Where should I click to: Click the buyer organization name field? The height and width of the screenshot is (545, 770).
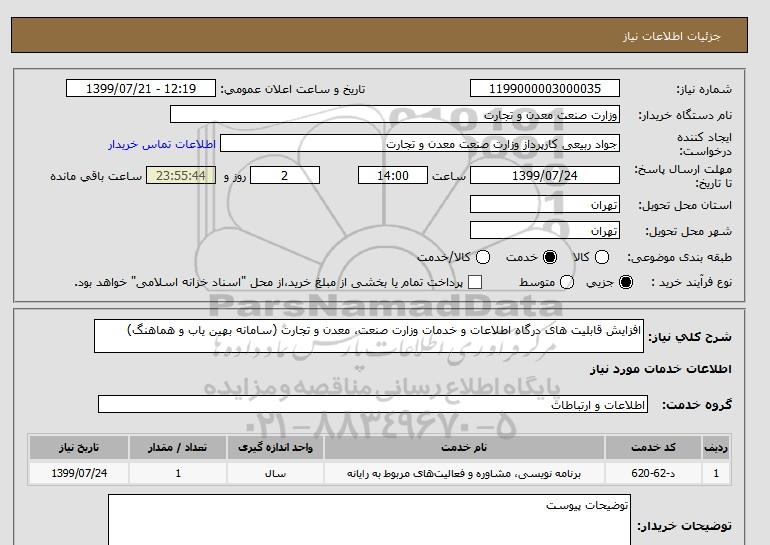coord(395,114)
